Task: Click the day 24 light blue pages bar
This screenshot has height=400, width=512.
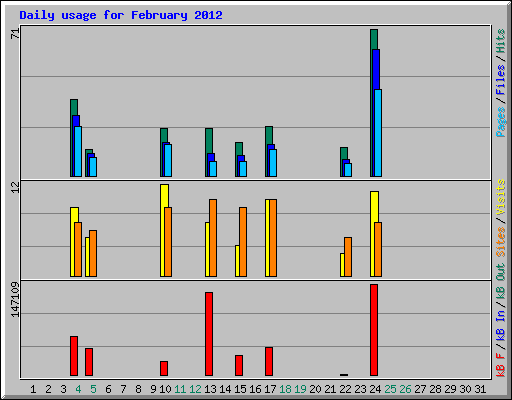Action: point(378,133)
